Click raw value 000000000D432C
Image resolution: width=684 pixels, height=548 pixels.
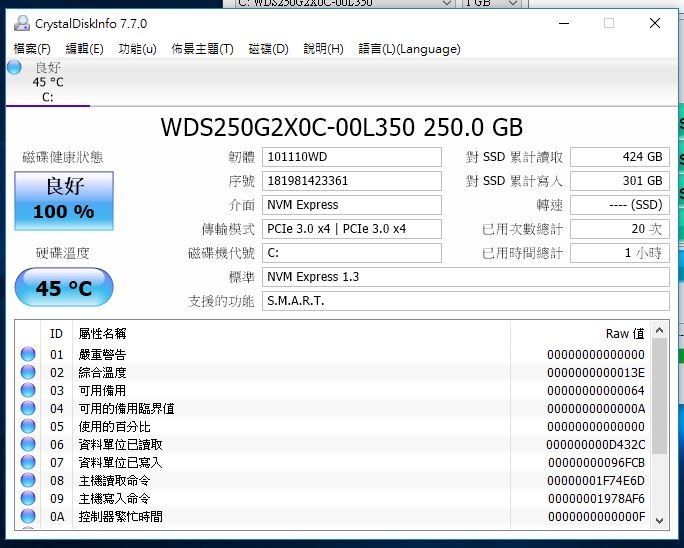pos(596,445)
